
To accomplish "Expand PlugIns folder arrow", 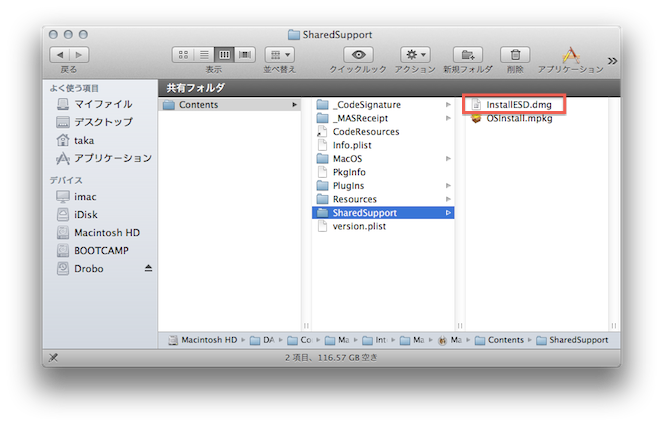I will click(448, 186).
